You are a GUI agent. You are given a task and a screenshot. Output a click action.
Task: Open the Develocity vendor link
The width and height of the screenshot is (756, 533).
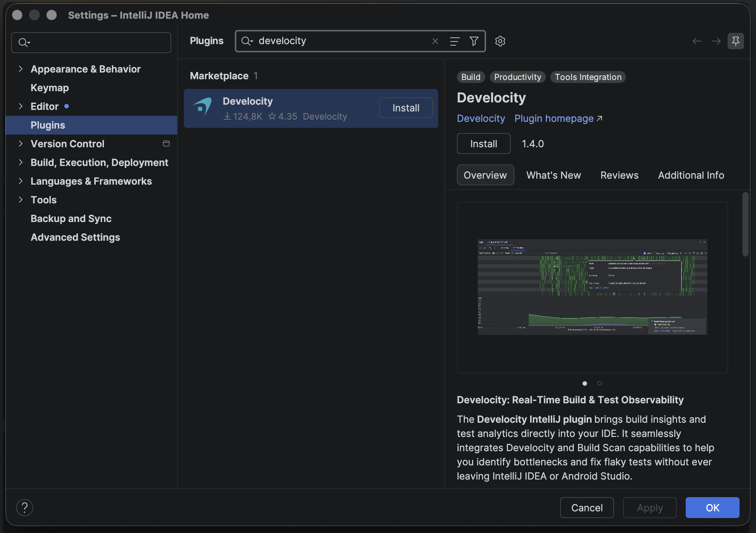(x=481, y=118)
